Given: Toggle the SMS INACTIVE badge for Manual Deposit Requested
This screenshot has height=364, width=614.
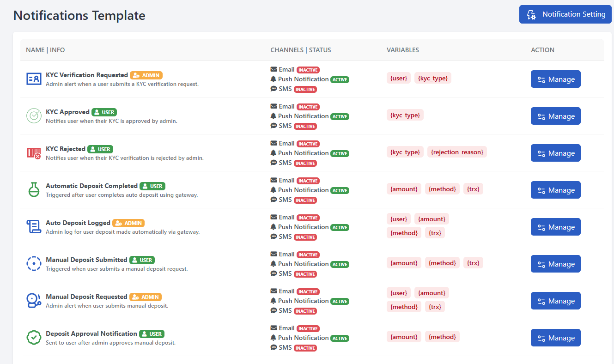Looking at the screenshot, I should tap(305, 311).
